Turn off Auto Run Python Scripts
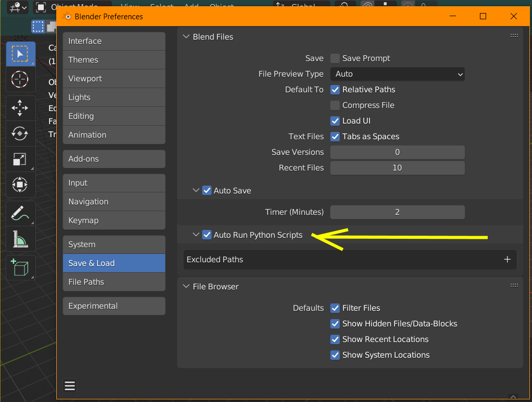Screen dimensions: 532x402 pyautogui.click(x=207, y=235)
